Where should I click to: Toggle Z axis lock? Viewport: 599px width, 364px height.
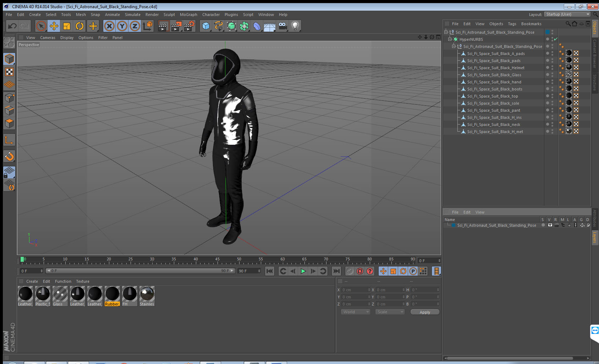[x=135, y=26]
